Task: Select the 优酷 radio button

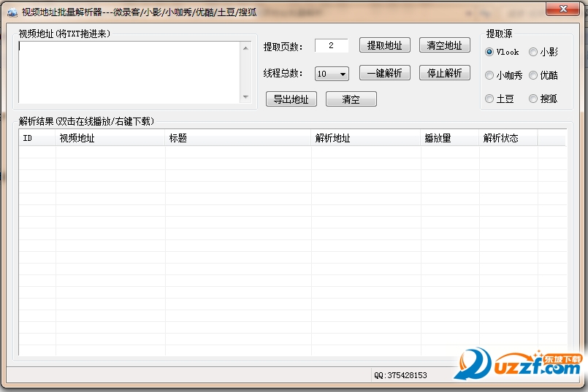Action: tap(533, 75)
